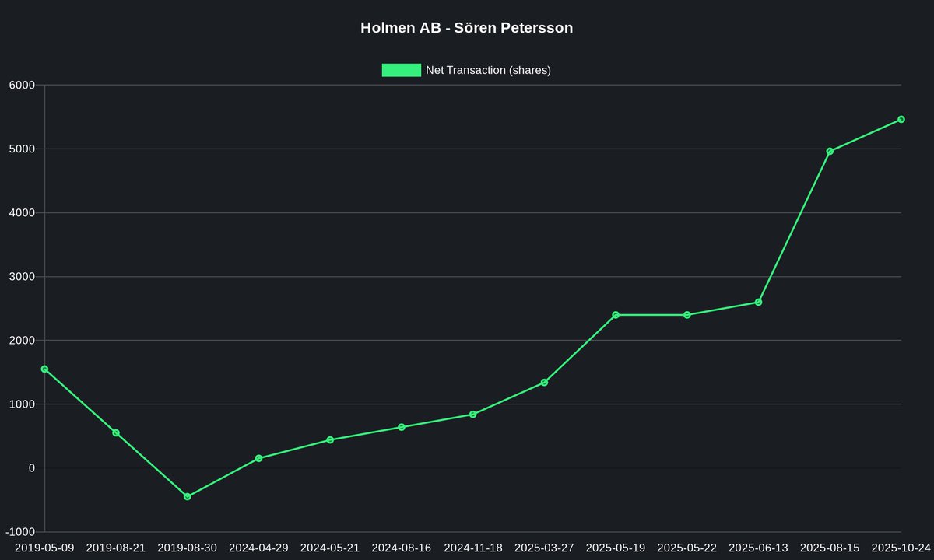Click the 4000 y-axis label
The width and height of the screenshot is (934, 560).
click(x=23, y=212)
